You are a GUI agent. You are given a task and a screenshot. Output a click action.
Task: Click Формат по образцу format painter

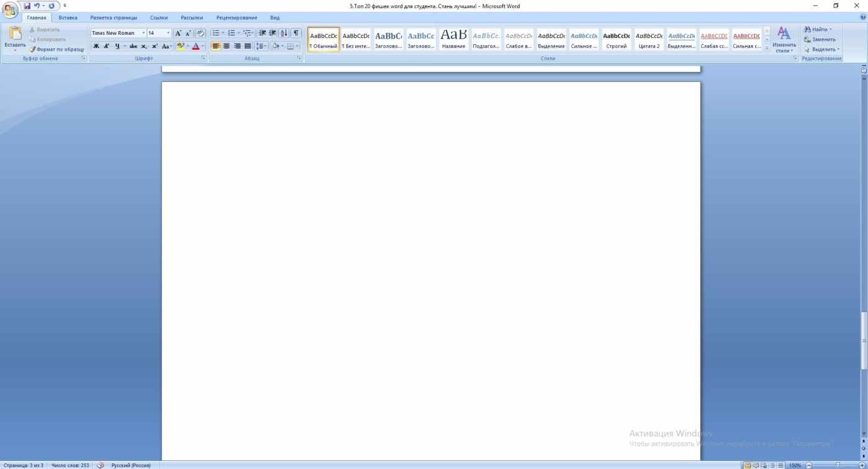pyautogui.click(x=57, y=49)
